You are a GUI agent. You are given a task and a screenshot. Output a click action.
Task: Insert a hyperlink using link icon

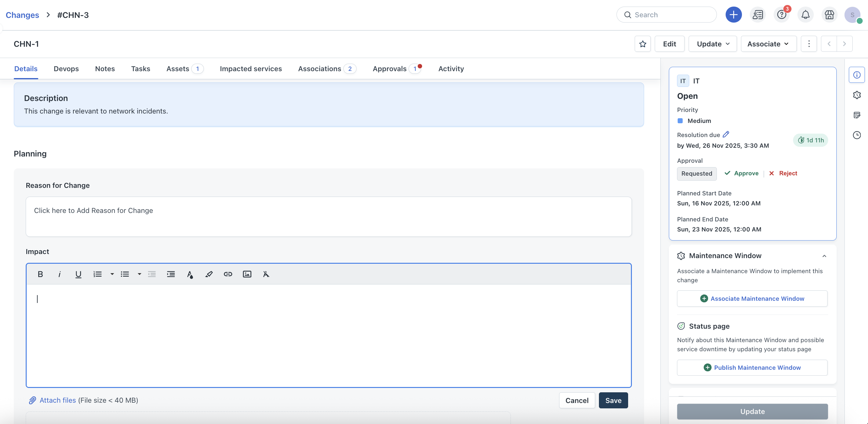[228, 274]
